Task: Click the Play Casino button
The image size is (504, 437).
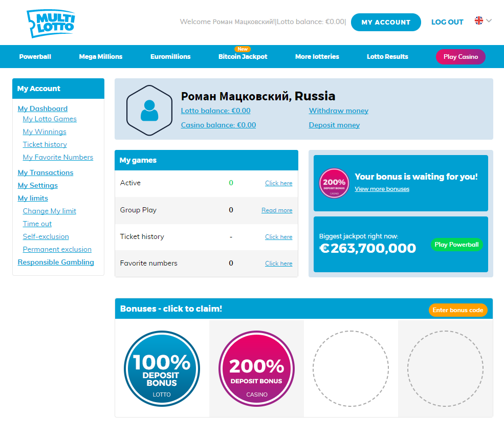Action: click(x=461, y=57)
